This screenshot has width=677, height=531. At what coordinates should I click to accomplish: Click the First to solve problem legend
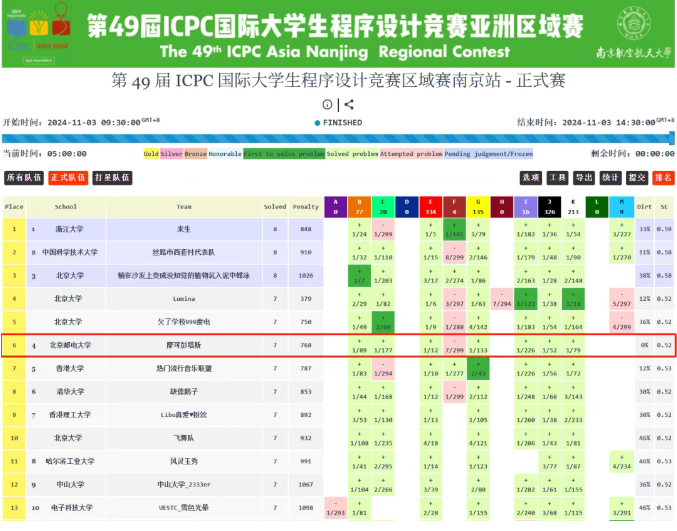tap(284, 154)
